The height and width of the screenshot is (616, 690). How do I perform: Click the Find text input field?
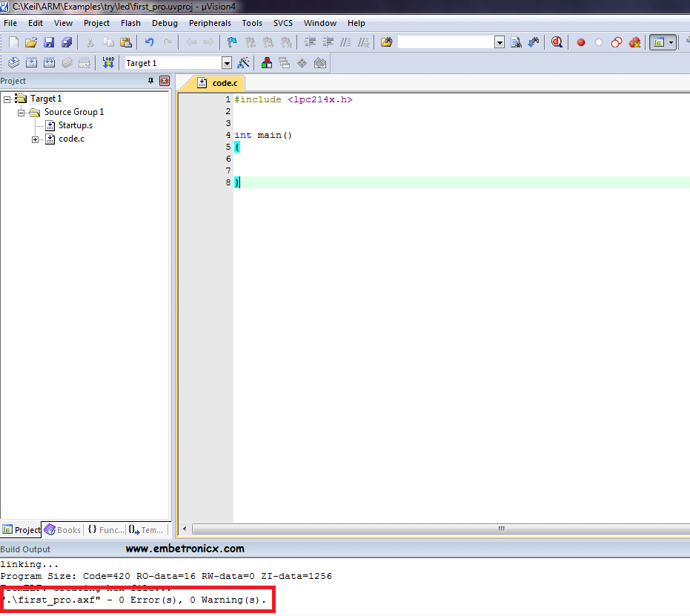click(x=445, y=42)
